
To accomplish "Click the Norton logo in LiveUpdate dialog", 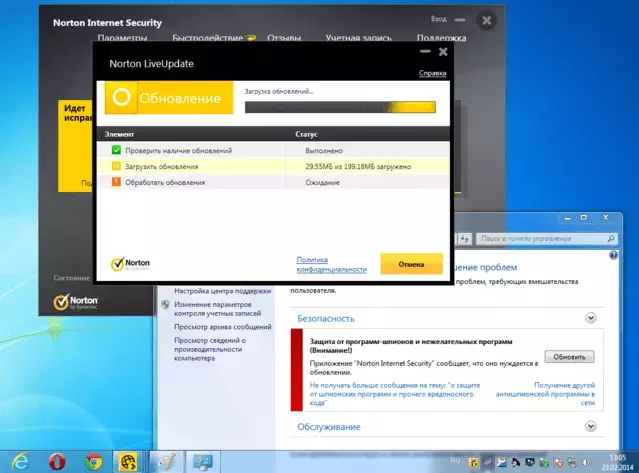I will [130, 264].
